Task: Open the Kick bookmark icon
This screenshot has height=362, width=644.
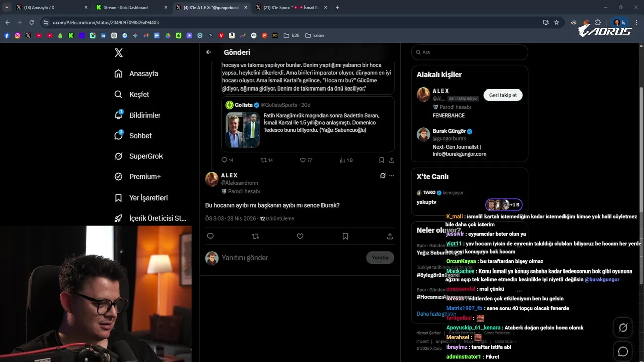Action: 71,35
